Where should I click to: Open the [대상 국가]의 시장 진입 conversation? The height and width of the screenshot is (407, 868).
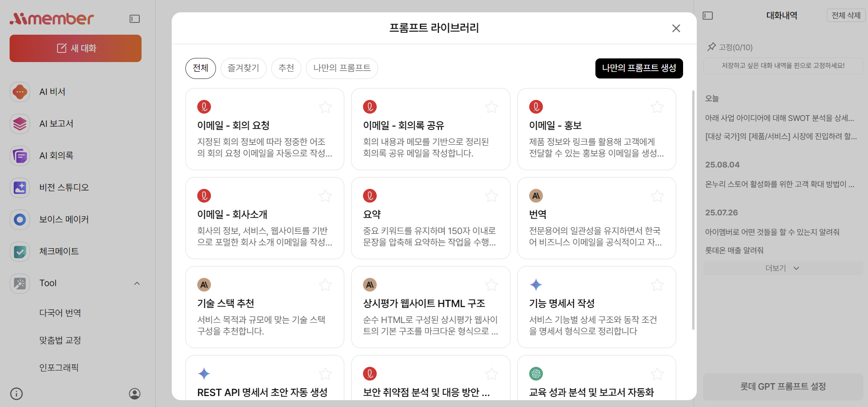(781, 136)
